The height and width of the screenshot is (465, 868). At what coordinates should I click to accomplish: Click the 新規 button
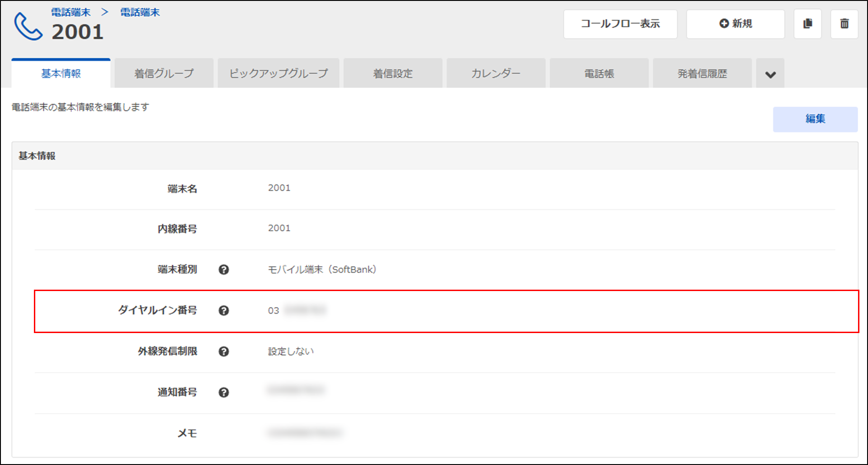(x=735, y=24)
